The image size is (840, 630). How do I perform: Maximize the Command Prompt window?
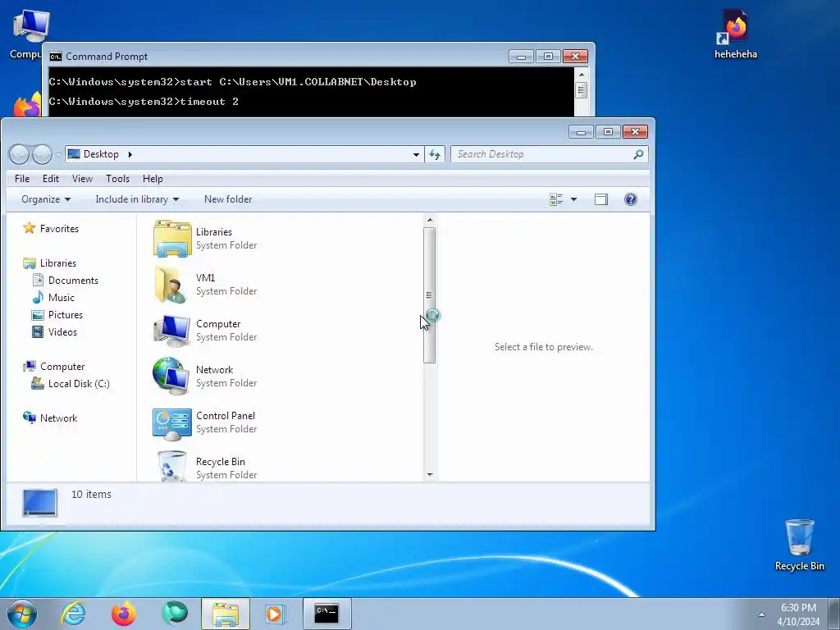point(547,57)
